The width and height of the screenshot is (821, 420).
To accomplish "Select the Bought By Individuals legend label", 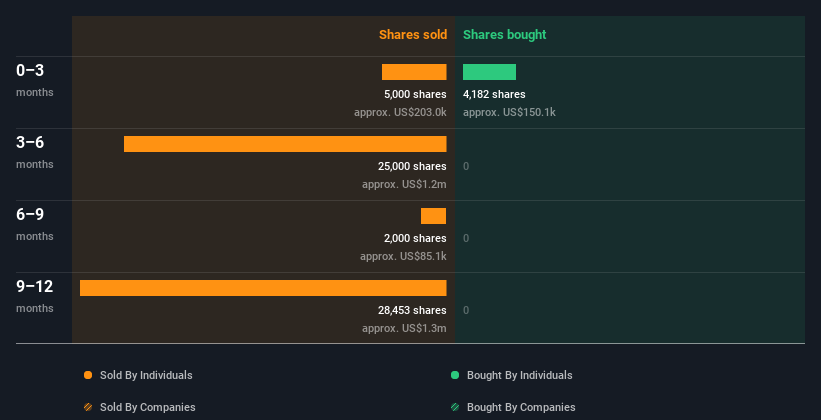I will (x=519, y=375).
